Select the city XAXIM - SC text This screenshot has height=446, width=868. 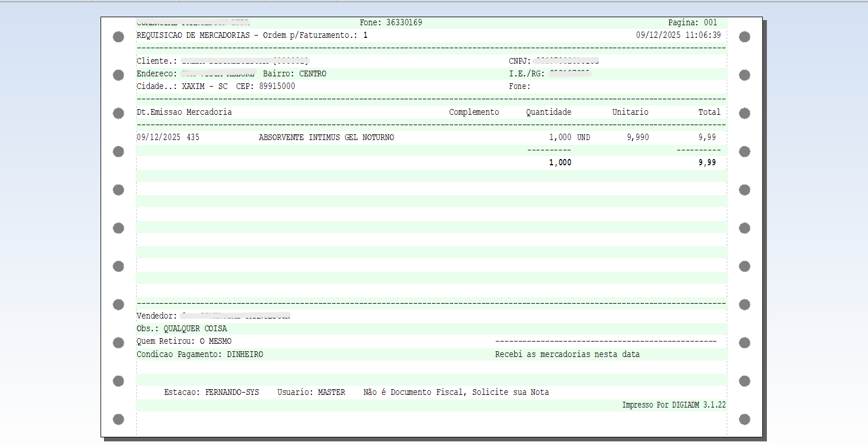(205, 86)
